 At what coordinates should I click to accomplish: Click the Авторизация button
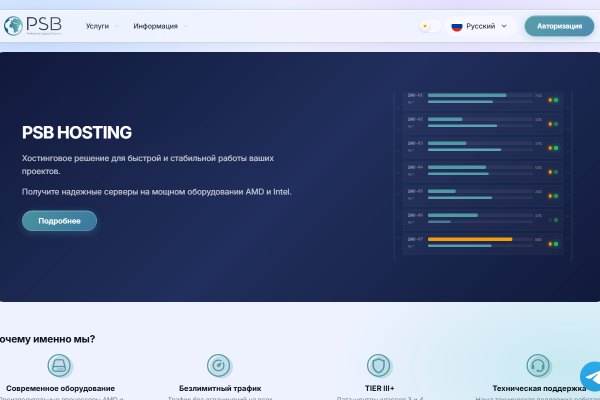559,26
